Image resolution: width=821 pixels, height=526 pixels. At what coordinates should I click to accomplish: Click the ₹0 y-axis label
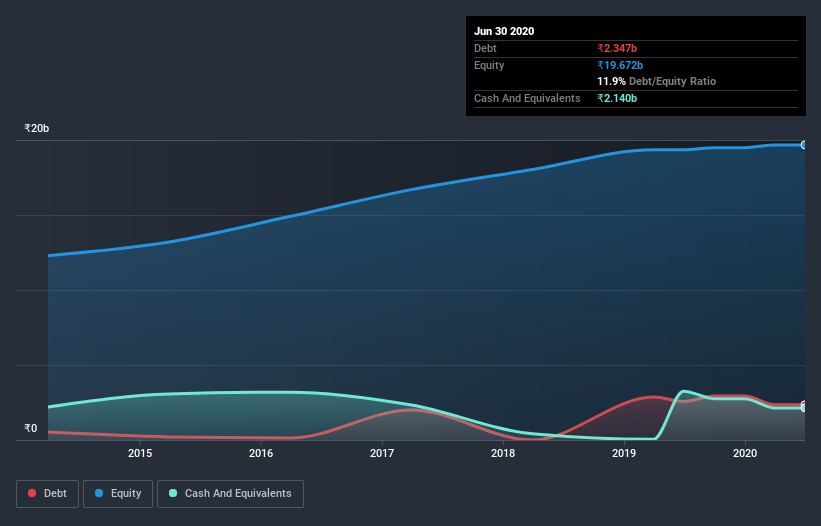coord(30,429)
